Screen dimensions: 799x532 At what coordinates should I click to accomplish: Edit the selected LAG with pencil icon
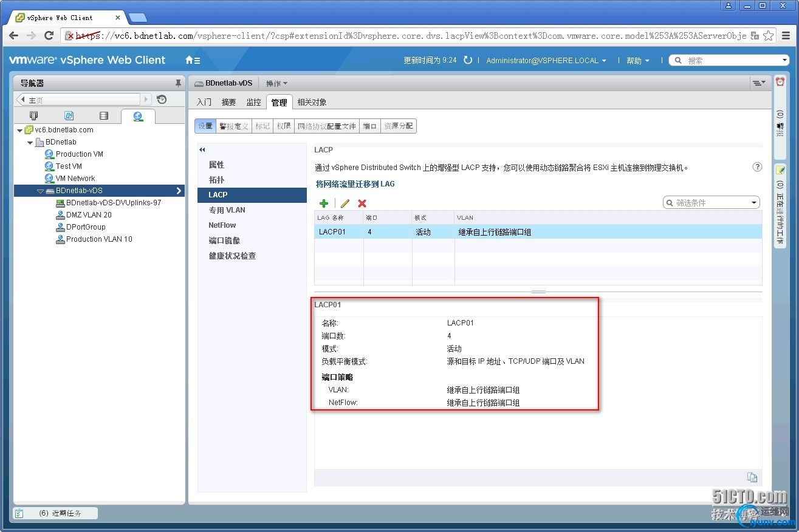(345, 203)
